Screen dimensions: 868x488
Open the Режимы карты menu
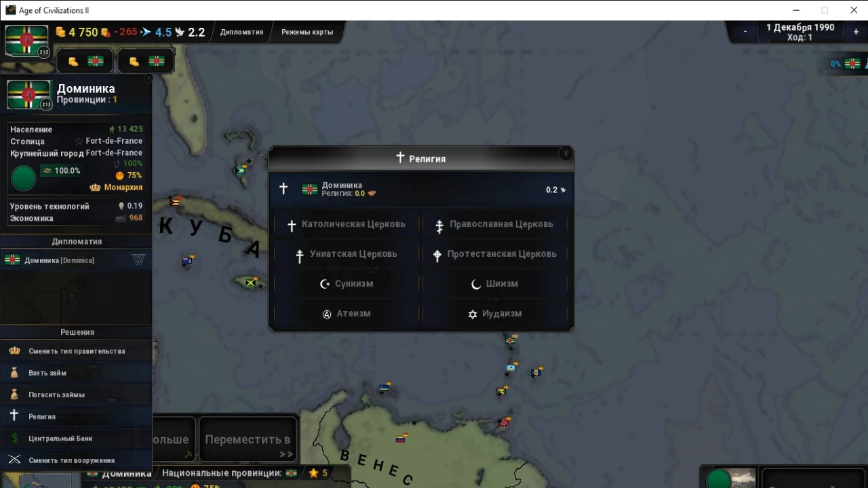coord(307,32)
